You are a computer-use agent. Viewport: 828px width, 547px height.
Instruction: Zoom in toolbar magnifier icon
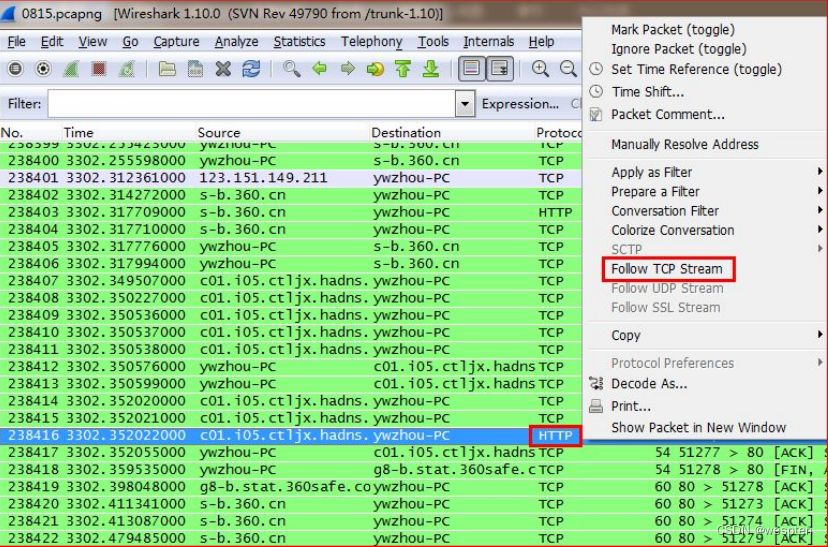click(540, 69)
